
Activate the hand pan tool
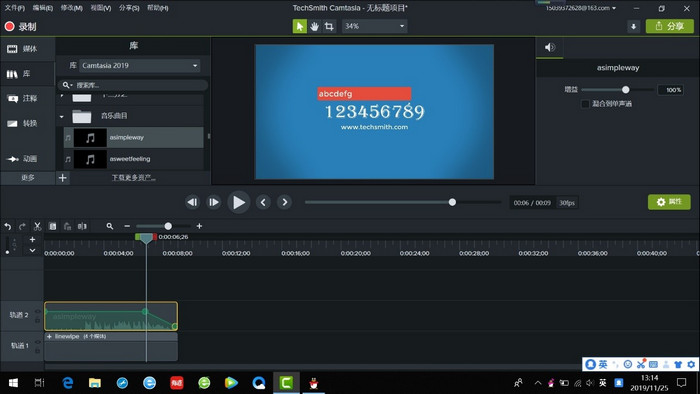[314, 26]
